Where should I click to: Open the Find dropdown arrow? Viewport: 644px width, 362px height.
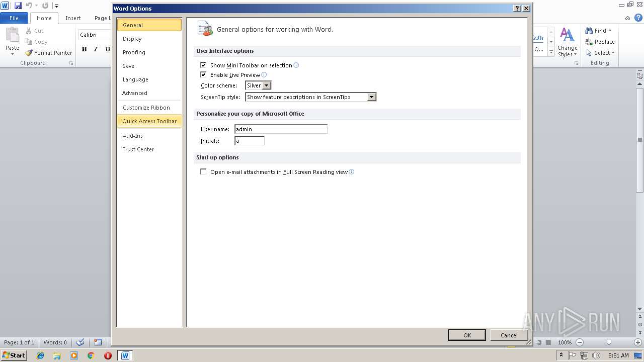click(x=610, y=31)
